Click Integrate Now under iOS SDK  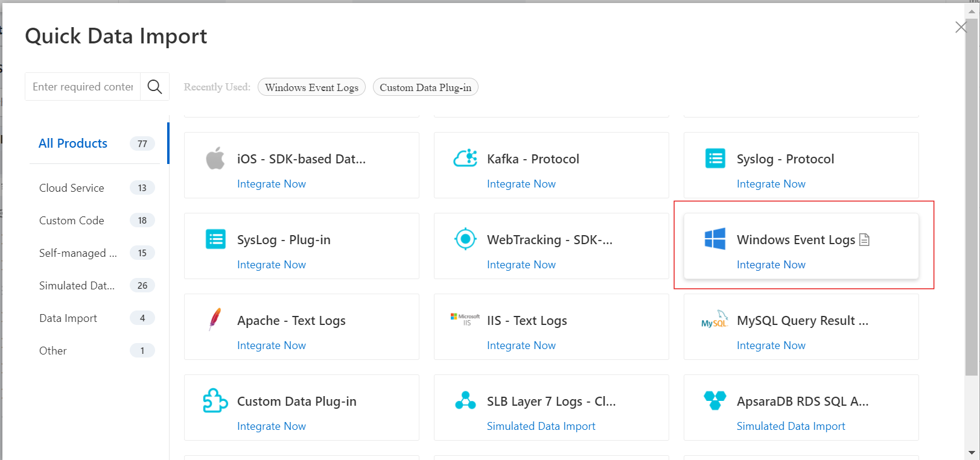tap(272, 184)
